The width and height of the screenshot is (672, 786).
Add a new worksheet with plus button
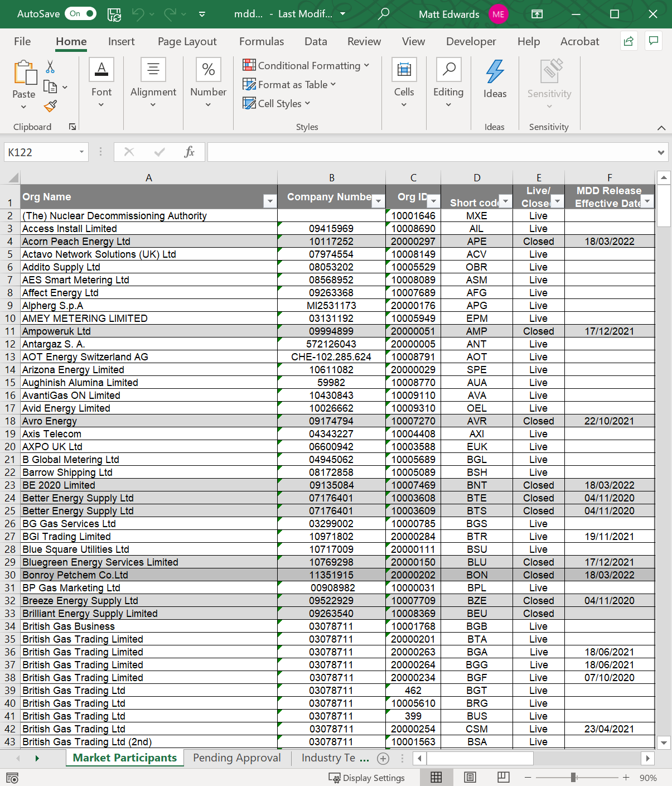click(383, 758)
